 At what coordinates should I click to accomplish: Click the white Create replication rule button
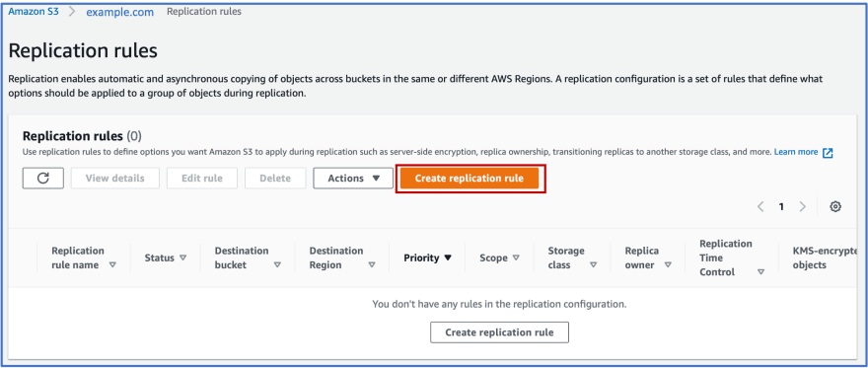click(x=499, y=332)
